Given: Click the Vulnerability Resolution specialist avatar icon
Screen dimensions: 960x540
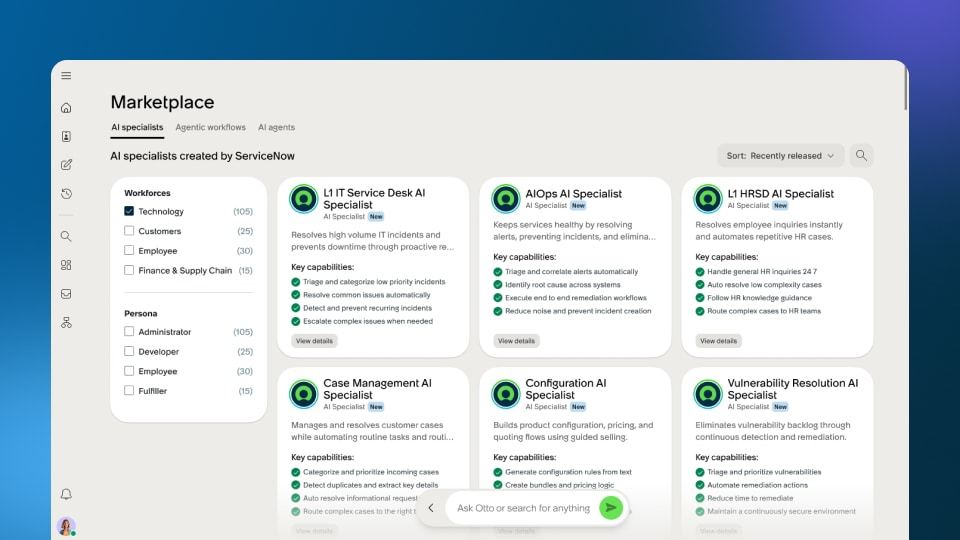Looking at the screenshot, I should pyautogui.click(x=708, y=394).
